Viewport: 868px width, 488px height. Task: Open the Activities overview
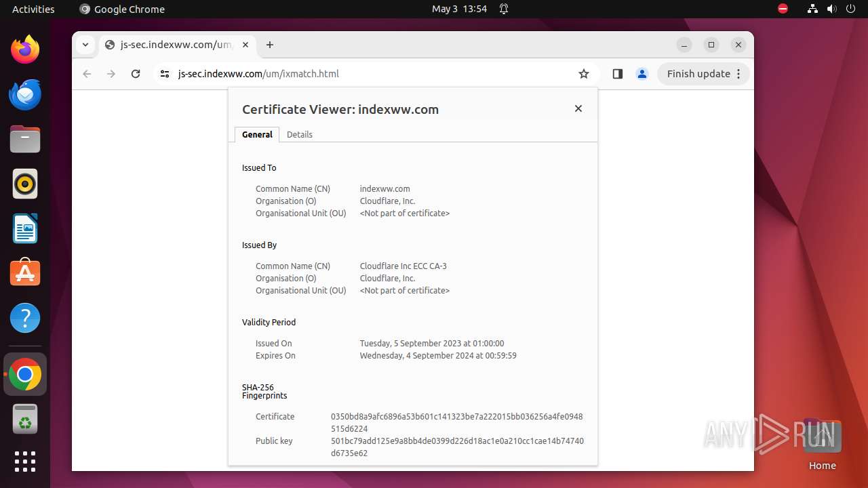pyautogui.click(x=33, y=9)
